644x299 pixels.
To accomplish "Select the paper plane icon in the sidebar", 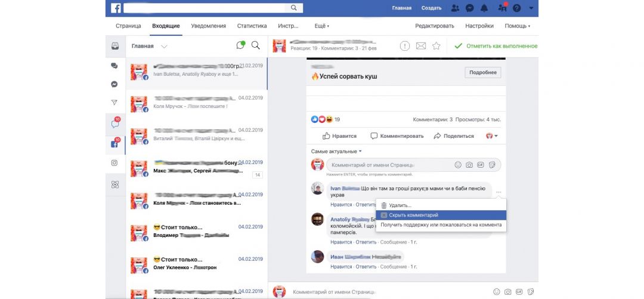I will [x=114, y=103].
